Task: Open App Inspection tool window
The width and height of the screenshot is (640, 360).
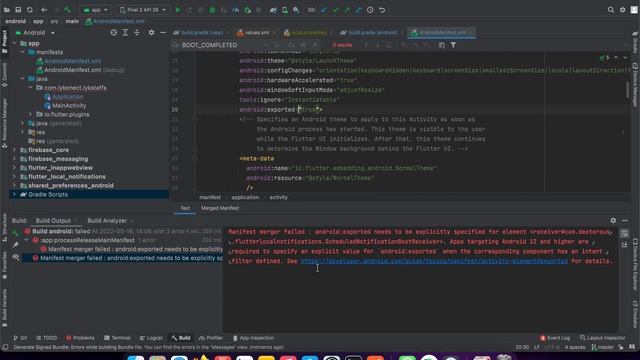Action: [x=253, y=338]
